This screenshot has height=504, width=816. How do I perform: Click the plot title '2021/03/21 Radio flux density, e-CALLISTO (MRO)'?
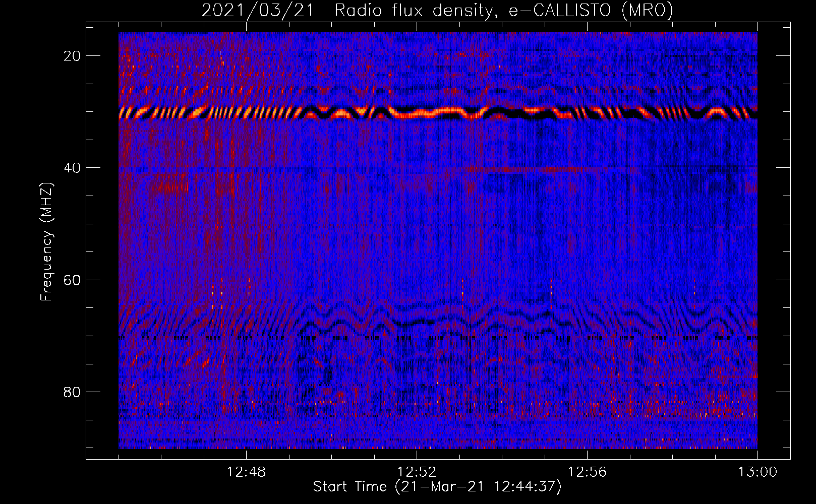[x=437, y=10]
